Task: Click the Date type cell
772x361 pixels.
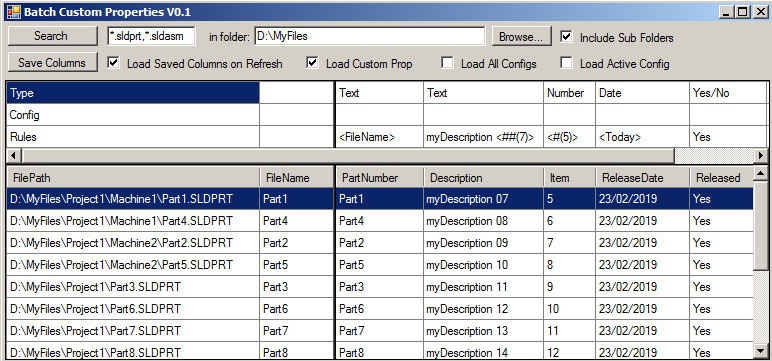Action: [643, 93]
